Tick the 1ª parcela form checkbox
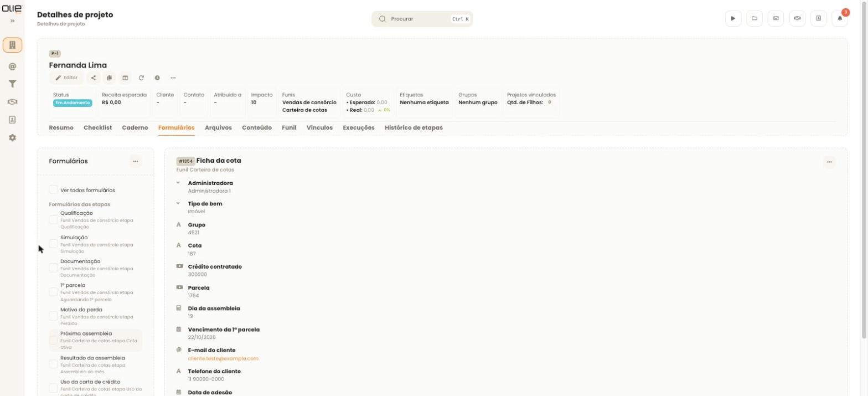The height and width of the screenshot is (396, 868). coord(54,292)
